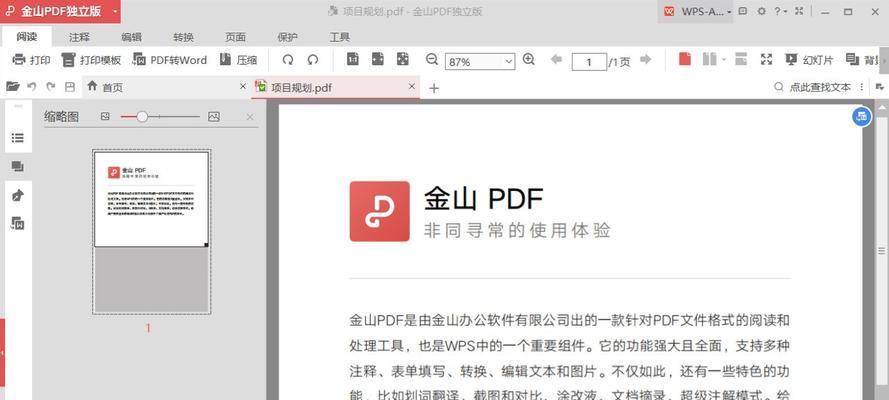Switch to the 保护 tab
This screenshot has height=400, width=889.
click(x=288, y=37)
